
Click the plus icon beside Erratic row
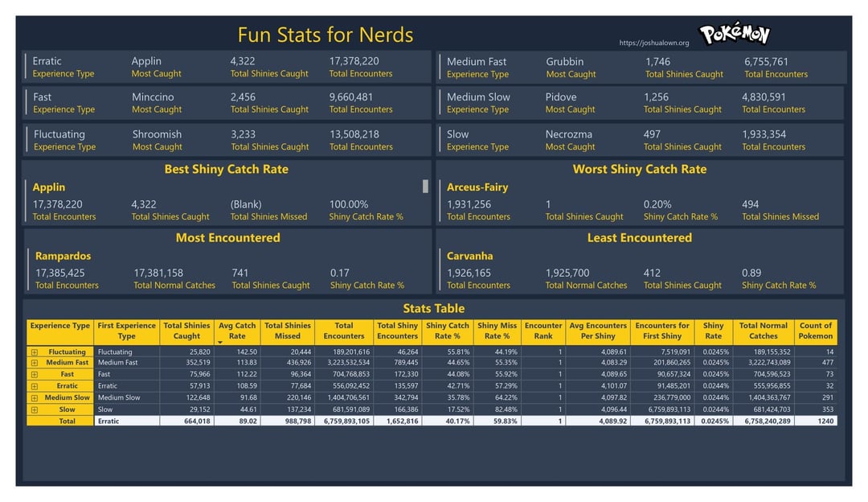pyautogui.click(x=34, y=387)
